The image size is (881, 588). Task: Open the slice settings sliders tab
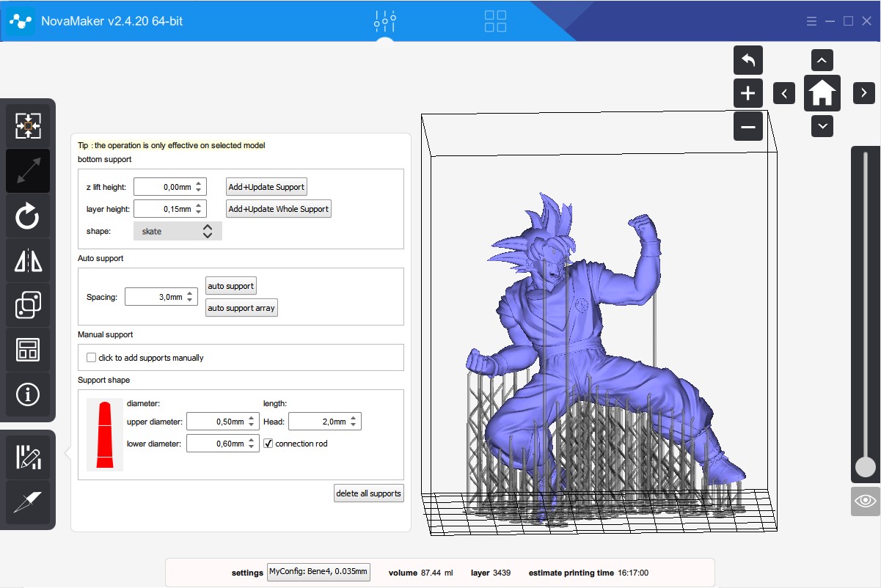(x=385, y=21)
